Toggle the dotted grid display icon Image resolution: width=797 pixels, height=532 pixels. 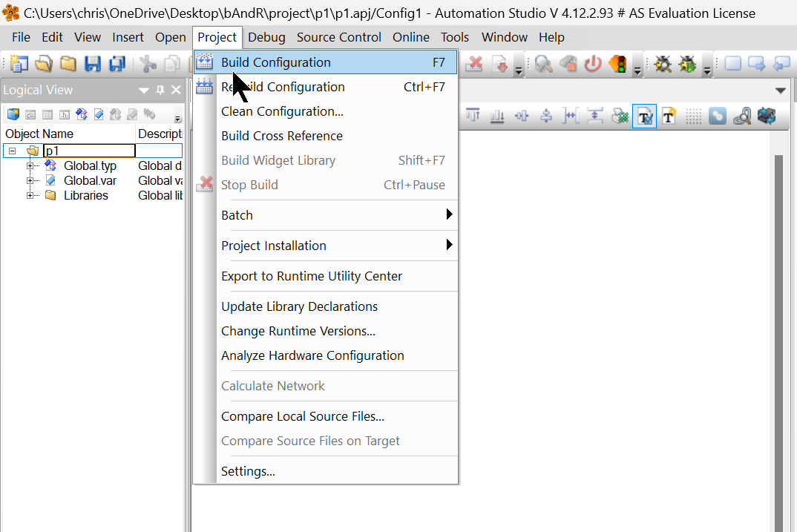click(x=693, y=116)
